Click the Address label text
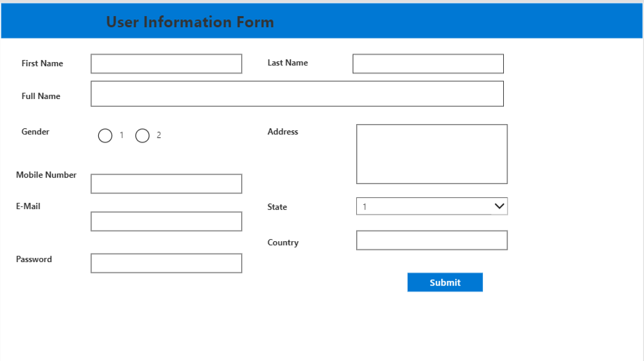644x361 pixels. (282, 132)
